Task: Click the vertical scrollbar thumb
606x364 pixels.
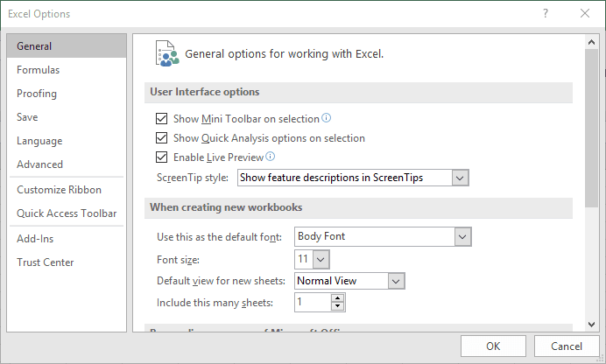Action: click(591, 129)
